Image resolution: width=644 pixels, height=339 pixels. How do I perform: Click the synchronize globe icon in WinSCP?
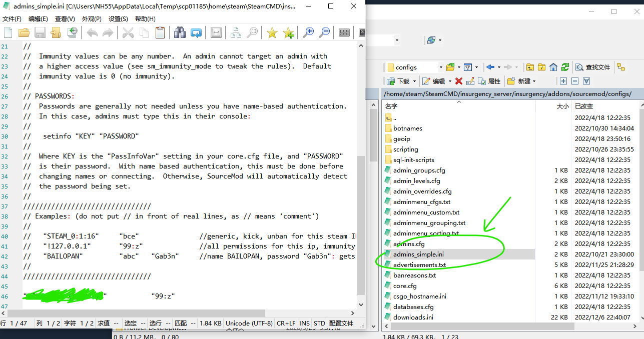click(x=431, y=40)
